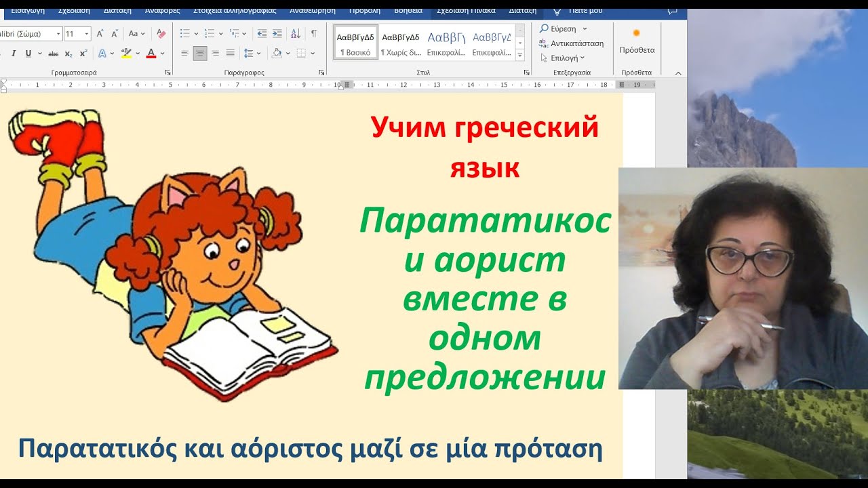Align paragraph text to the left
868x488 pixels.
184,53
